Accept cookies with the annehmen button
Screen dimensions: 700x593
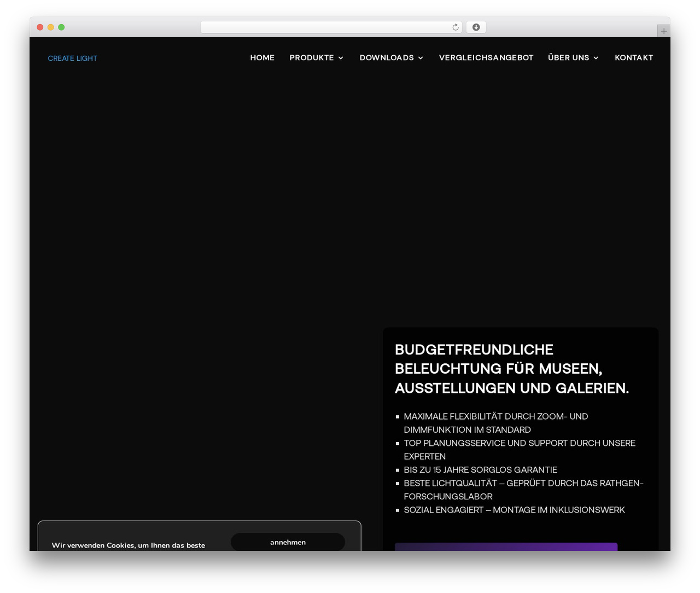click(288, 542)
